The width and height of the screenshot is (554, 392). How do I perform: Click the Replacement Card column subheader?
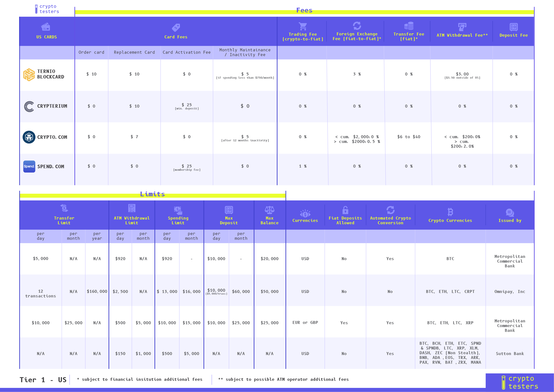134,52
